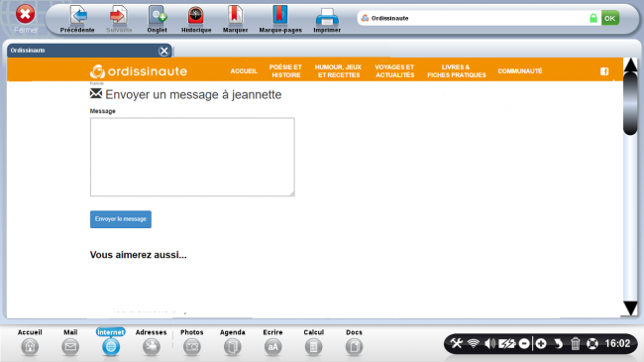Click the Wi-Fi status icon
The image size is (644, 362).
pos(474,343)
